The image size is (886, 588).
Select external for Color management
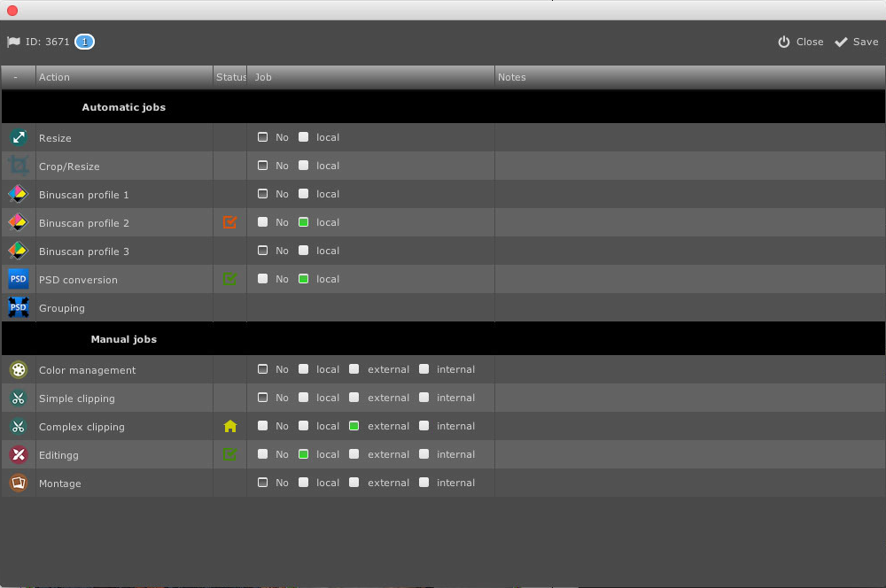coord(354,369)
